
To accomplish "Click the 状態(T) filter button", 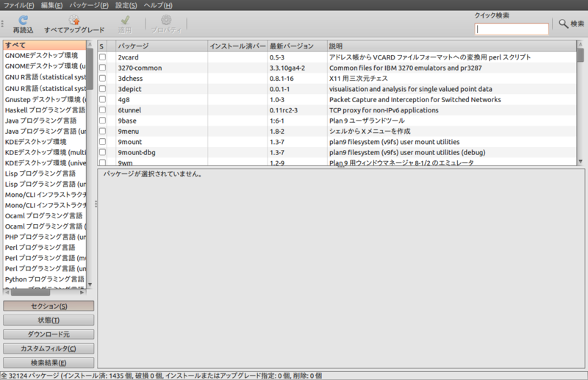I will (49, 320).
